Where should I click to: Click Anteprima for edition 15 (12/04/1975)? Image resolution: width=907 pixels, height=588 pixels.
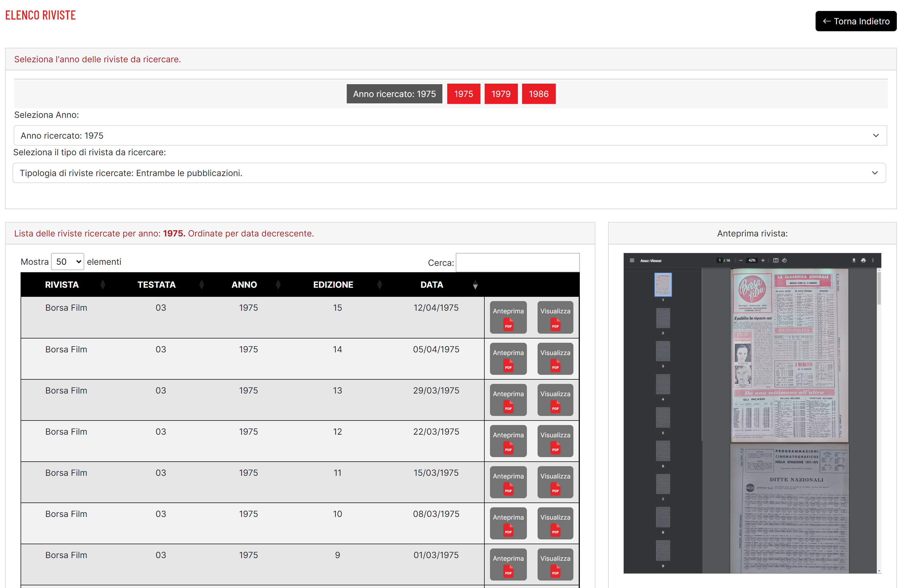coord(508,317)
